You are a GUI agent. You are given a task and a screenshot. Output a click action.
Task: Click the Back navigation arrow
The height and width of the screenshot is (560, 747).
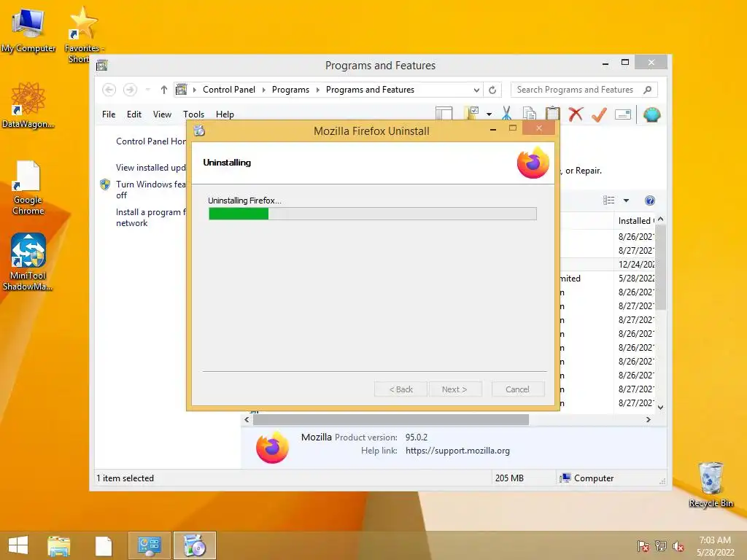[x=109, y=90]
